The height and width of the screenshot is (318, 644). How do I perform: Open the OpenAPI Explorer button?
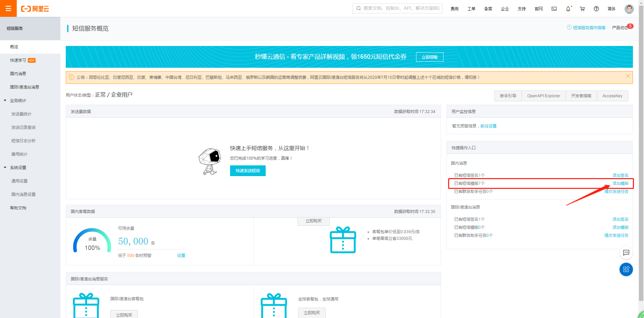pos(543,96)
